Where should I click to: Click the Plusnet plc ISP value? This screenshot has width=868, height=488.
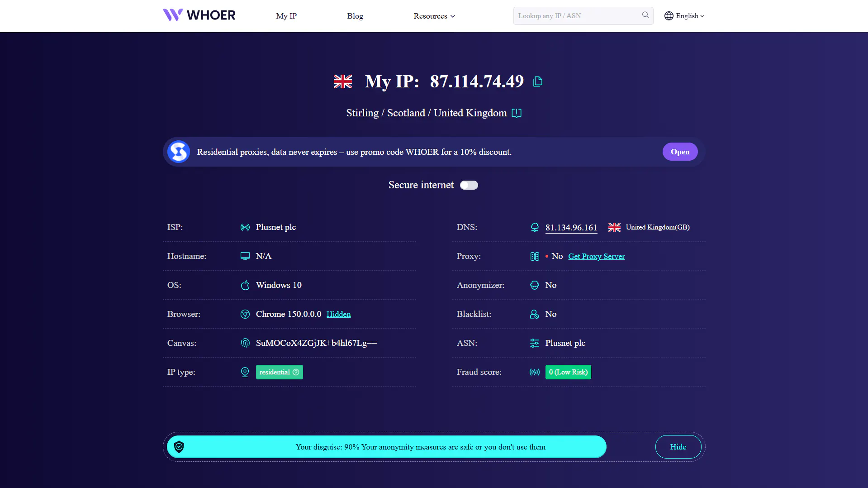click(276, 227)
